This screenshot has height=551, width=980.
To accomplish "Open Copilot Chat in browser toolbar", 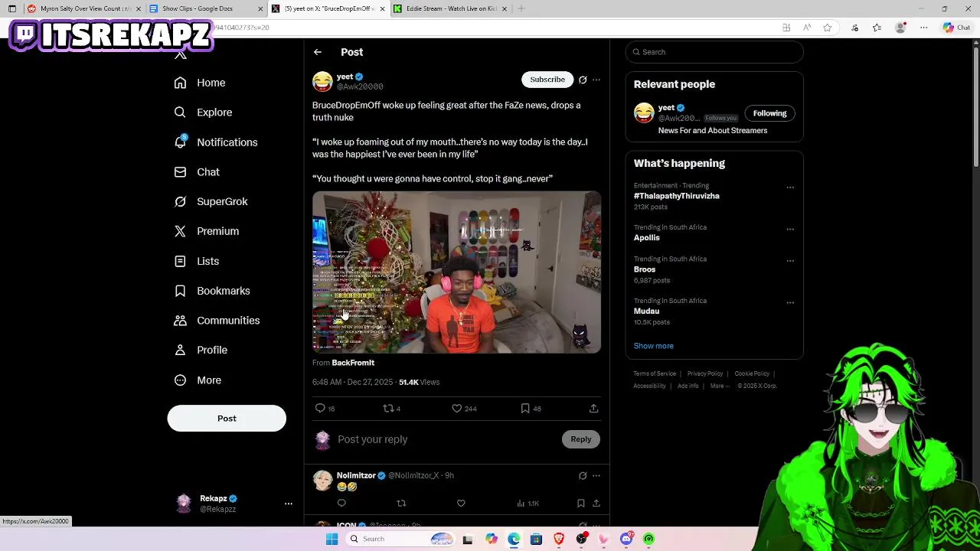I will pos(957,28).
